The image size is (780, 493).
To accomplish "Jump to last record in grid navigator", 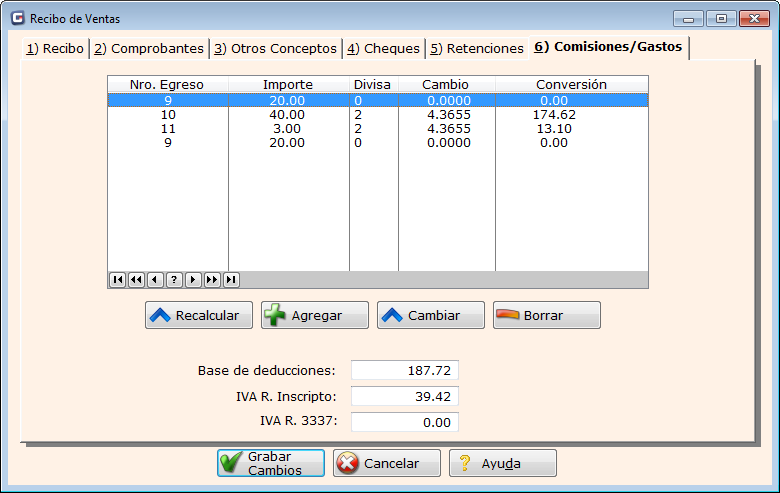I will 231,280.
